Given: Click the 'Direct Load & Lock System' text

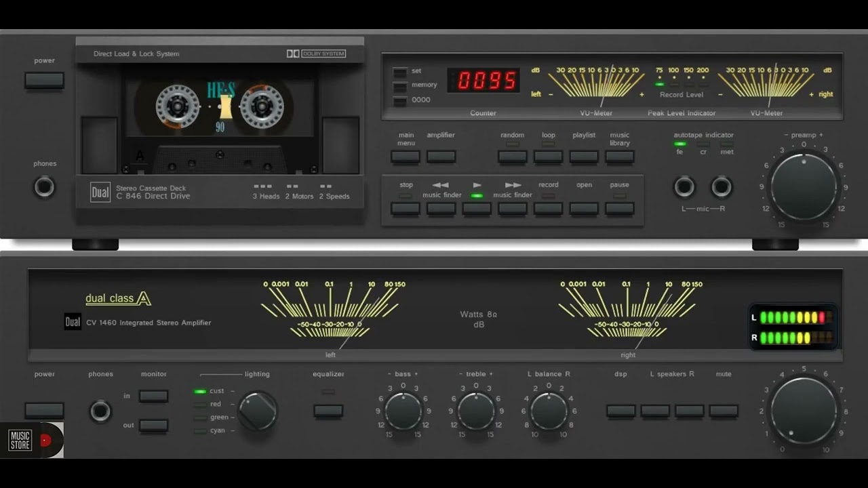Looking at the screenshot, I should click(136, 54).
